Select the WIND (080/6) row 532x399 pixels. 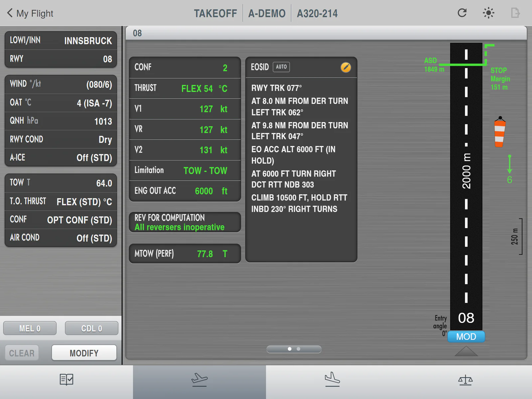[61, 84]
